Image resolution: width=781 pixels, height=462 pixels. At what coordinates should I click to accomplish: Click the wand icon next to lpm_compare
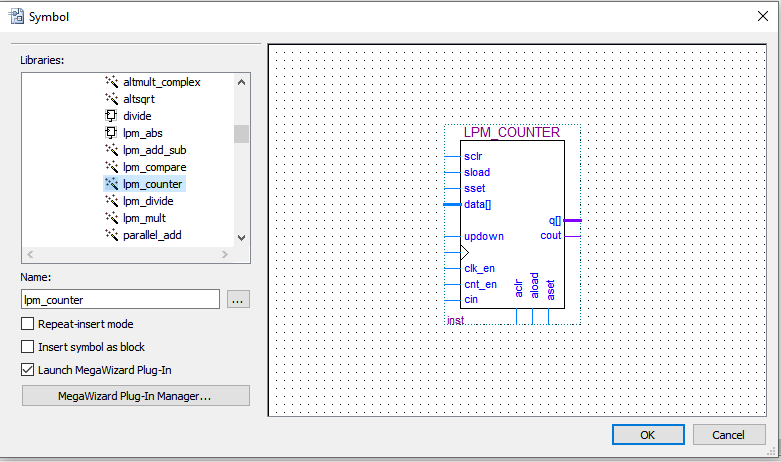[111, 167]
